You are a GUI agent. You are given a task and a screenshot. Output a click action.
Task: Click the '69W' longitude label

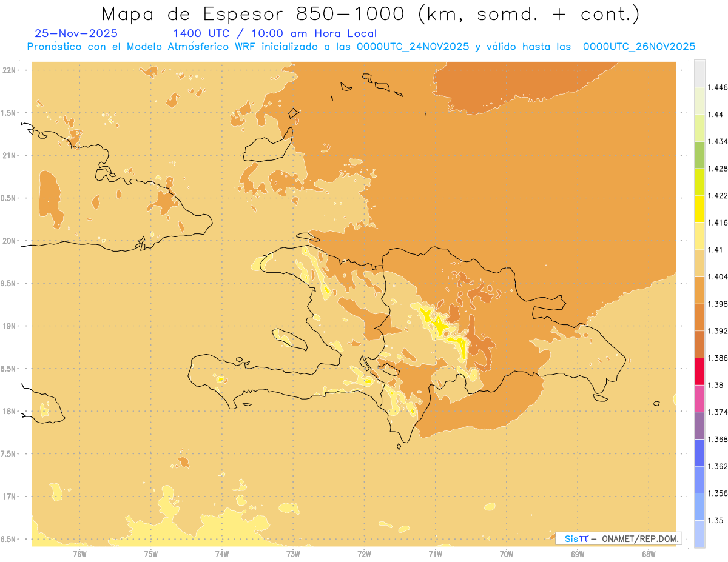(578, 554)
